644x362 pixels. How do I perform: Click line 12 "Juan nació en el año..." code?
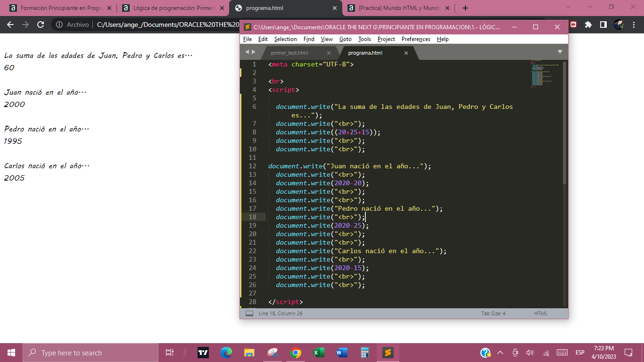[350, 166]
